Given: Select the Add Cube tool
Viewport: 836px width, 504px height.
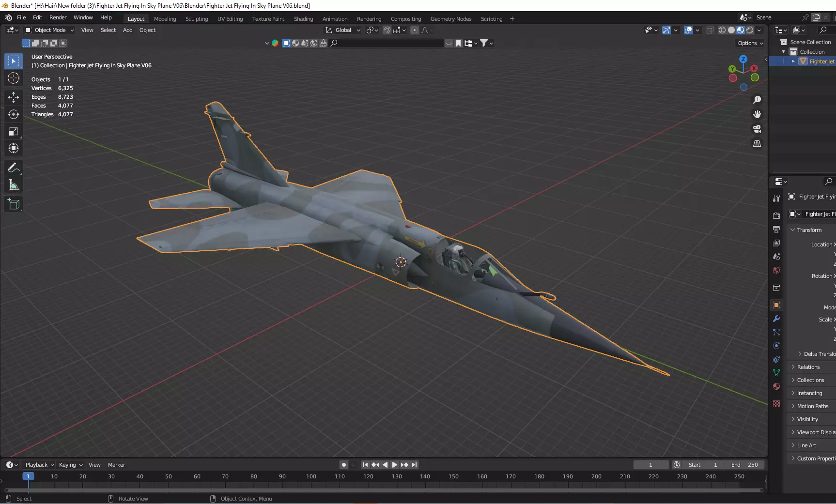Looking at the screenshot, I should click(14, 204).
